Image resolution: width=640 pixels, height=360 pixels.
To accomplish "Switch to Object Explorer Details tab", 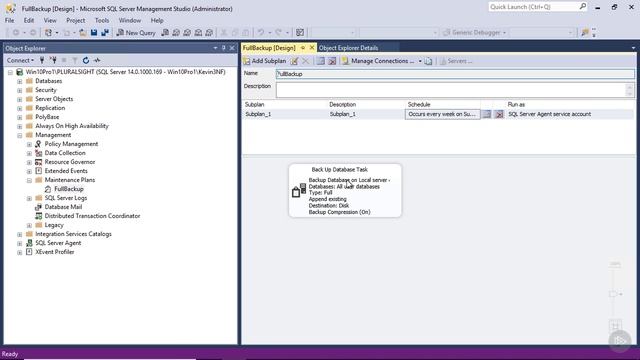I will [x=348, y=48].
